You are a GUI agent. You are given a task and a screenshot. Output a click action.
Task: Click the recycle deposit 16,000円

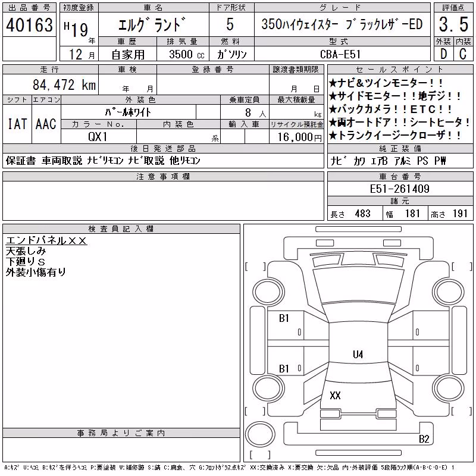299,137
